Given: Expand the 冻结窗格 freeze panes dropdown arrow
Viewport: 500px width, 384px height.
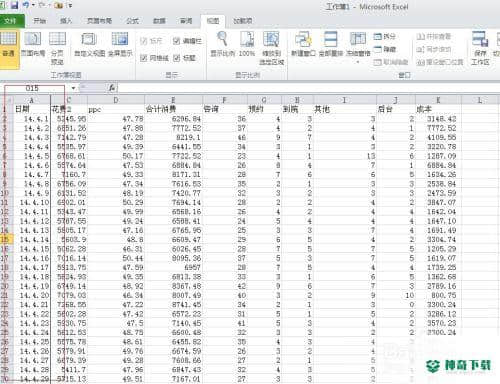Looking at the screenshot, I should click(358, 62).
